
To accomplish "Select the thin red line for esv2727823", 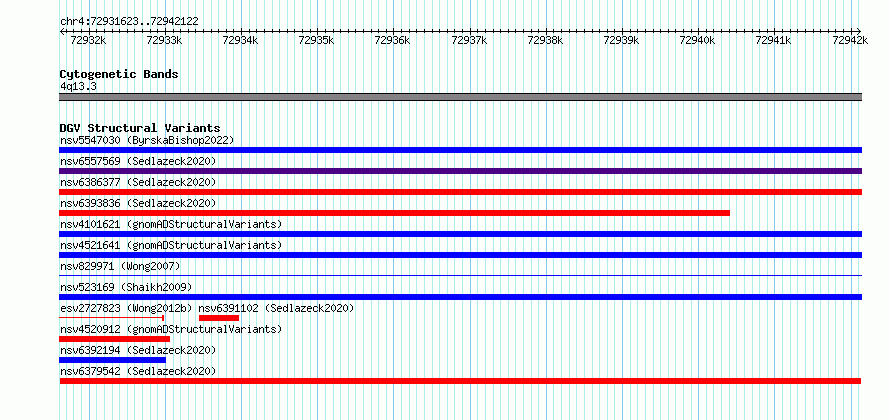I will click(112, 318).
